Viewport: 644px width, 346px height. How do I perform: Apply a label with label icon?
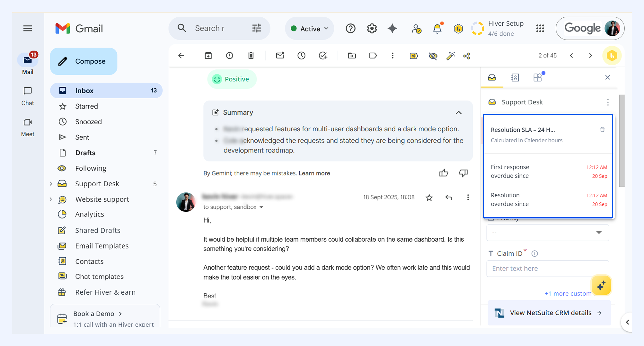click(x=373, y=56)
